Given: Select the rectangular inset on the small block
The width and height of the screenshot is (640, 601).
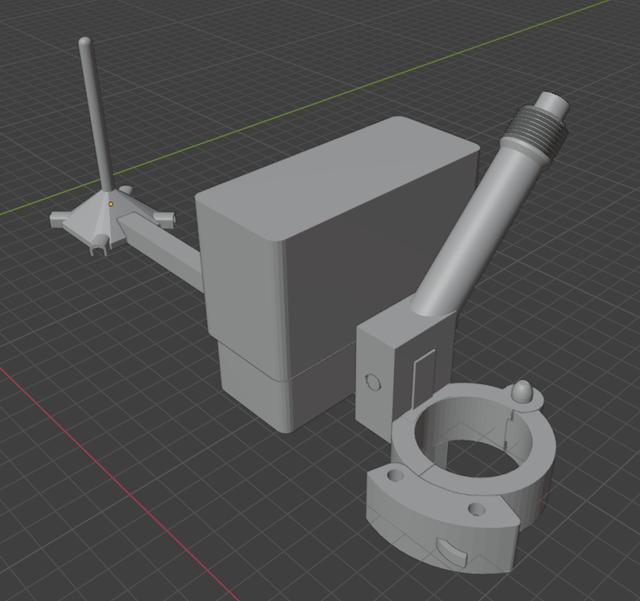Looking at the screenshot, I should [x=424, y=378].
